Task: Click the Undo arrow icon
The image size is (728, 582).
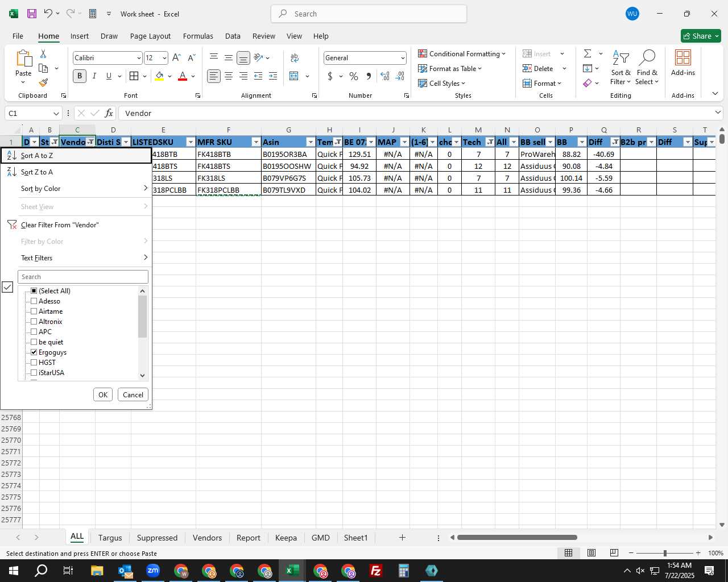Action: 48,14
